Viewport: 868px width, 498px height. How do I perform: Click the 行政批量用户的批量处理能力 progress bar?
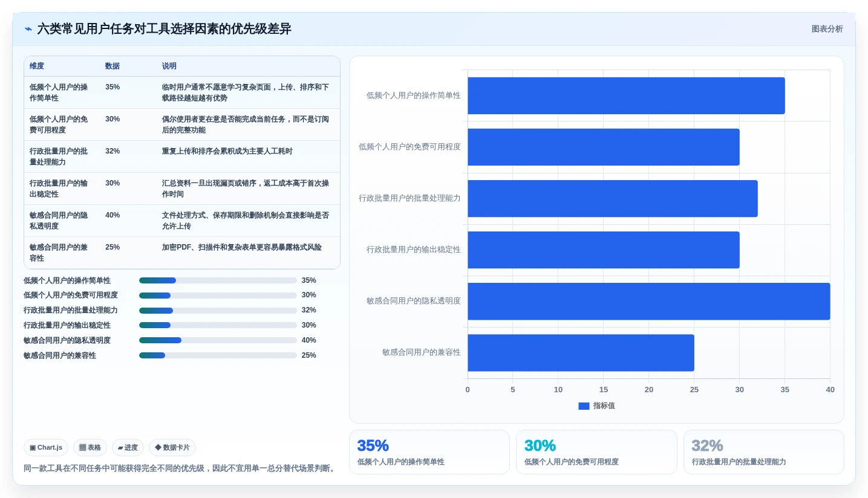click(x=218, y=311)
